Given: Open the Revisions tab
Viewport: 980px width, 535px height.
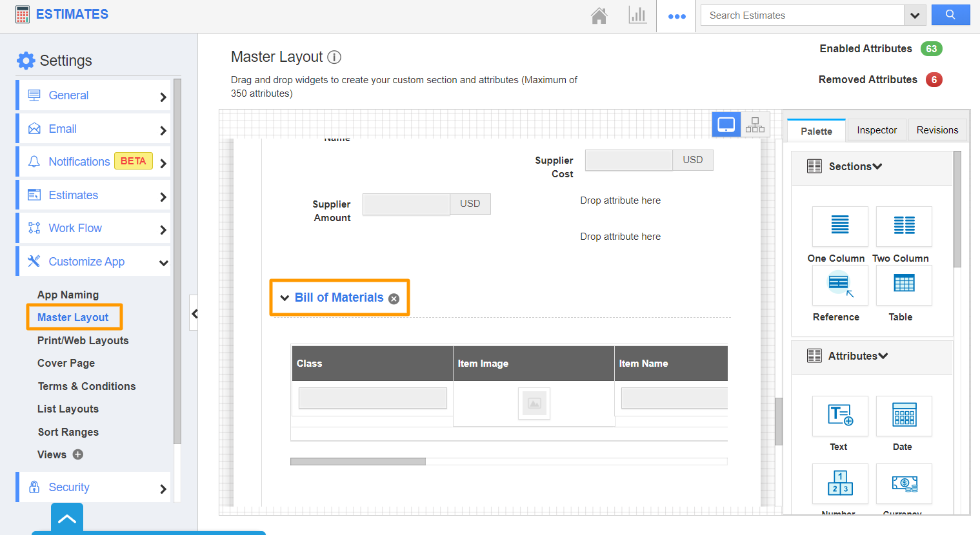Looking at the screenshot, I should pyautogui.click(x=937, y=130).
